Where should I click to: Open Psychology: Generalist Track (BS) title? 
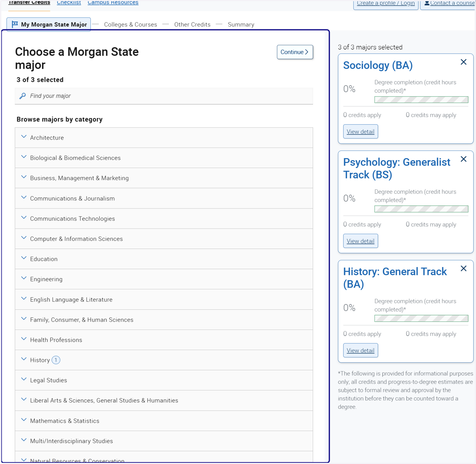[x=397, y=168]
